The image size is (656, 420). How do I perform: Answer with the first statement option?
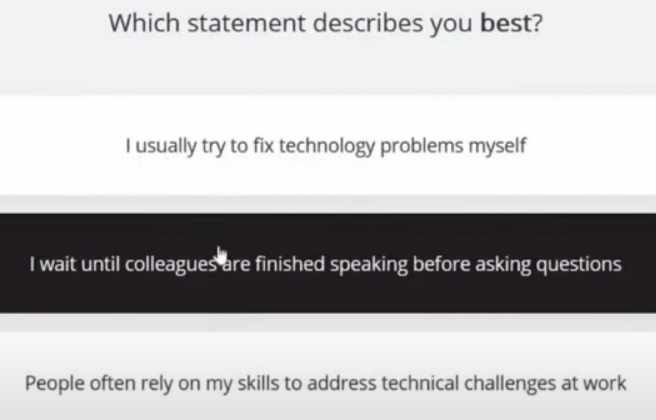coord(328,145)
